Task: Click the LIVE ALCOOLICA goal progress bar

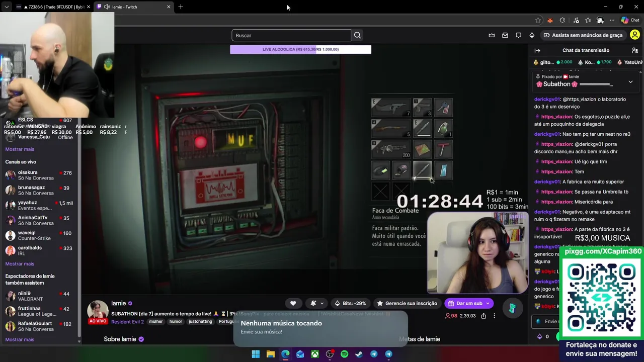Action: pyautogui.click(x=300, y=49)
